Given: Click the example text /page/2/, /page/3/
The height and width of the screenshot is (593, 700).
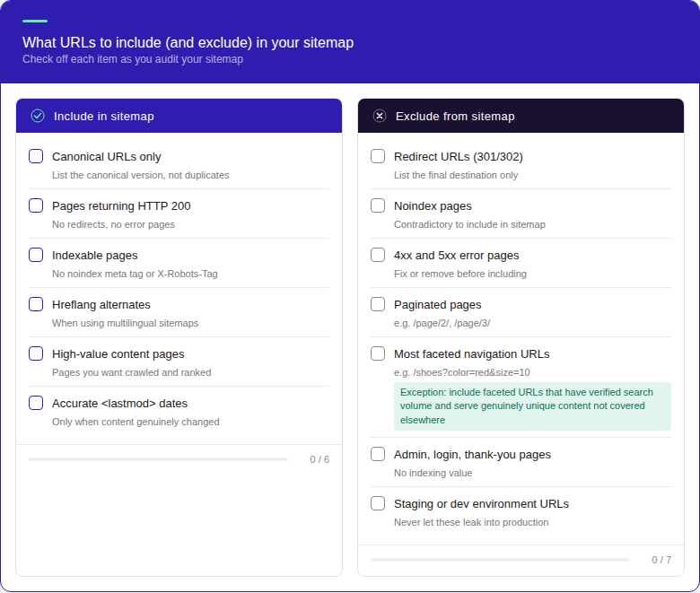Looking at the screenshot, I should tap(451, 323).
